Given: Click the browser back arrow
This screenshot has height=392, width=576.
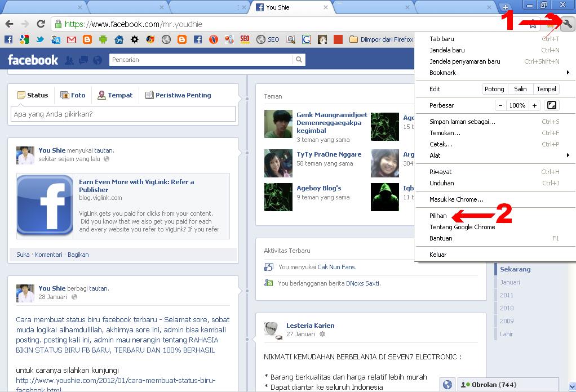Looking at the screenshot, I should pyautogui.click(x=9, y=24).
